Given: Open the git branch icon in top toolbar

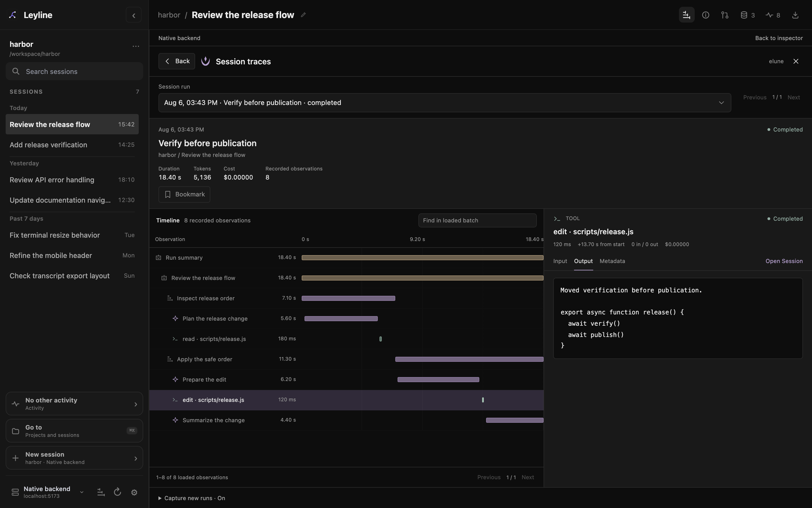Looking at the screenshot, I should [725, 15].
